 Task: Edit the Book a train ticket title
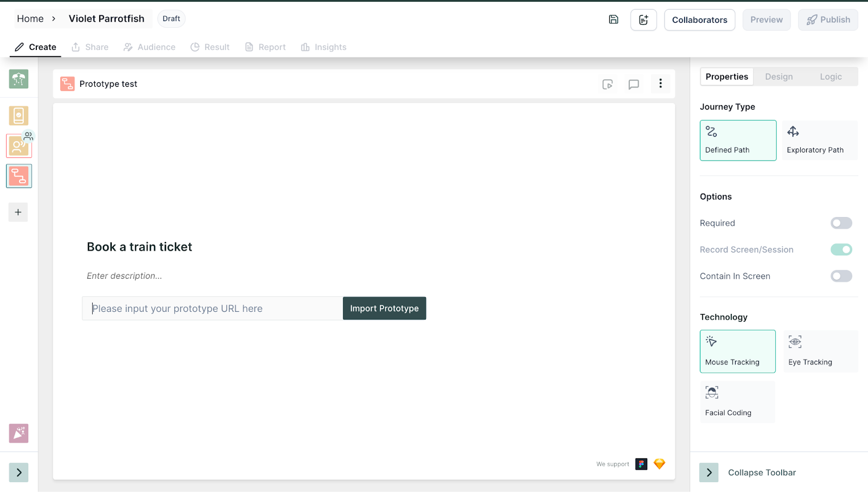(139, 247)
